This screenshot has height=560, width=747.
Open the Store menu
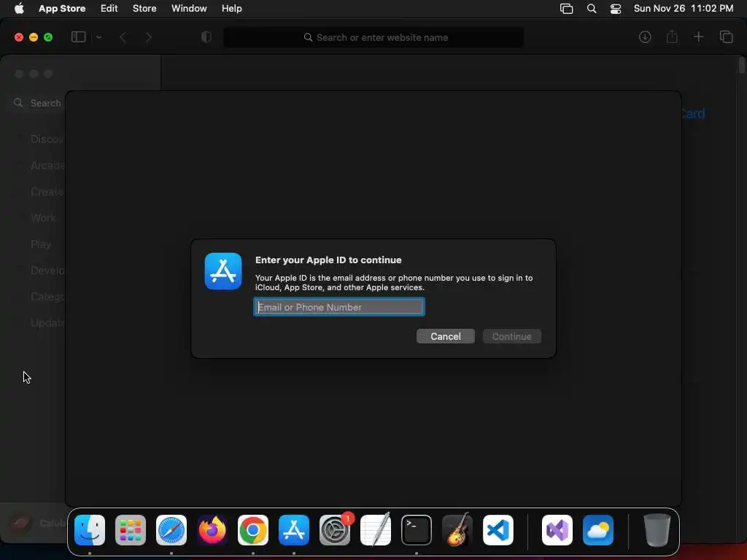[x=144, y=9]
